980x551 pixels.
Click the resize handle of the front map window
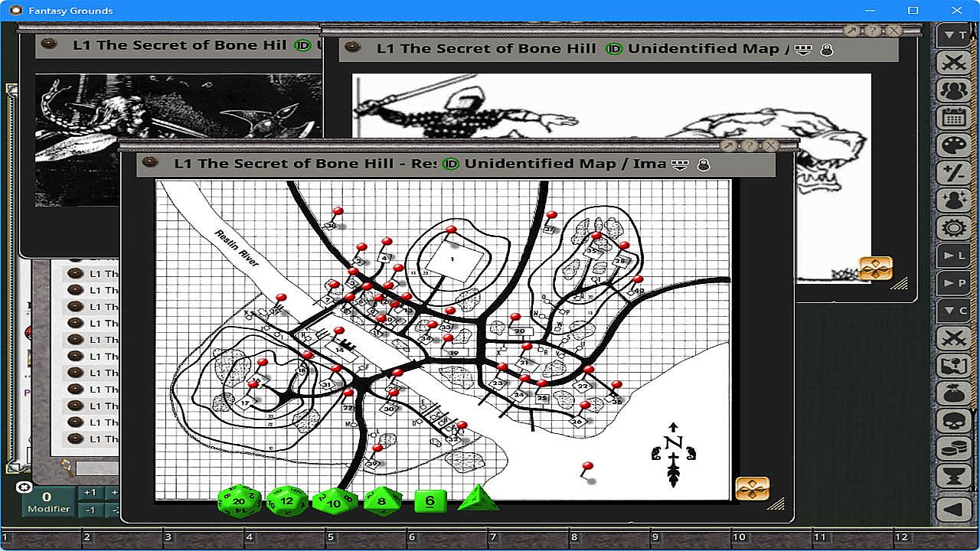point(776,503)
